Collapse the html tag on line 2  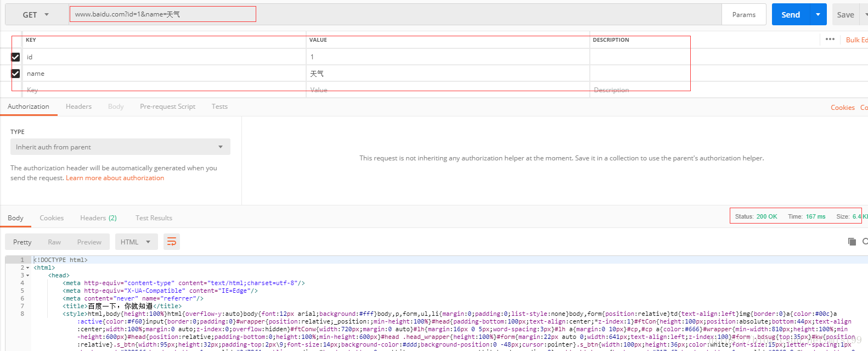tap(28, 268)
